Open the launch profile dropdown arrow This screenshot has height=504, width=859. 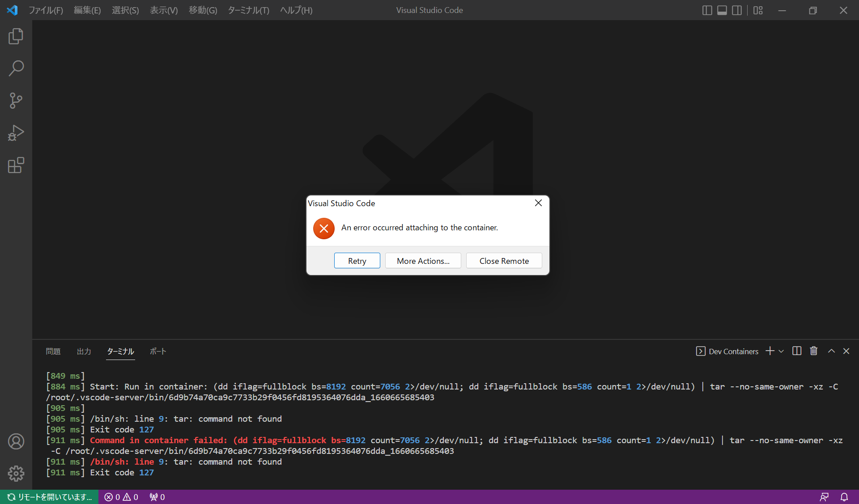coord(781,352)
